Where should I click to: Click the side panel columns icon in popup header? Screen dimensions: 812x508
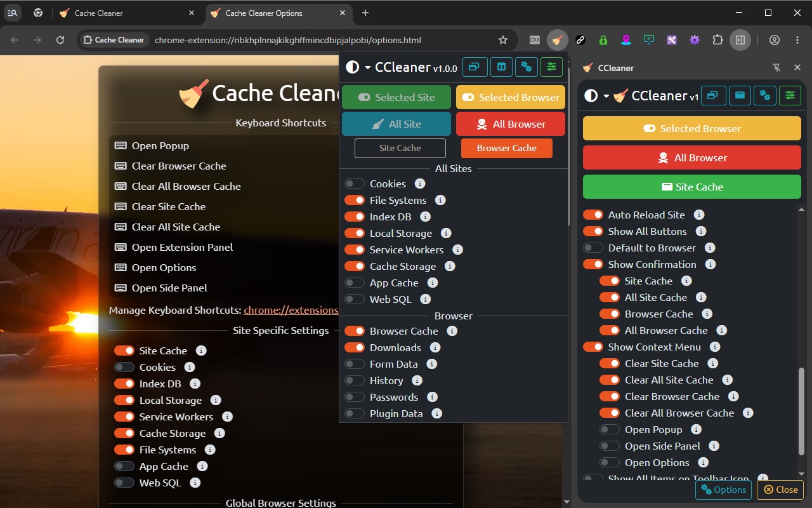click(x=501, y=67)
